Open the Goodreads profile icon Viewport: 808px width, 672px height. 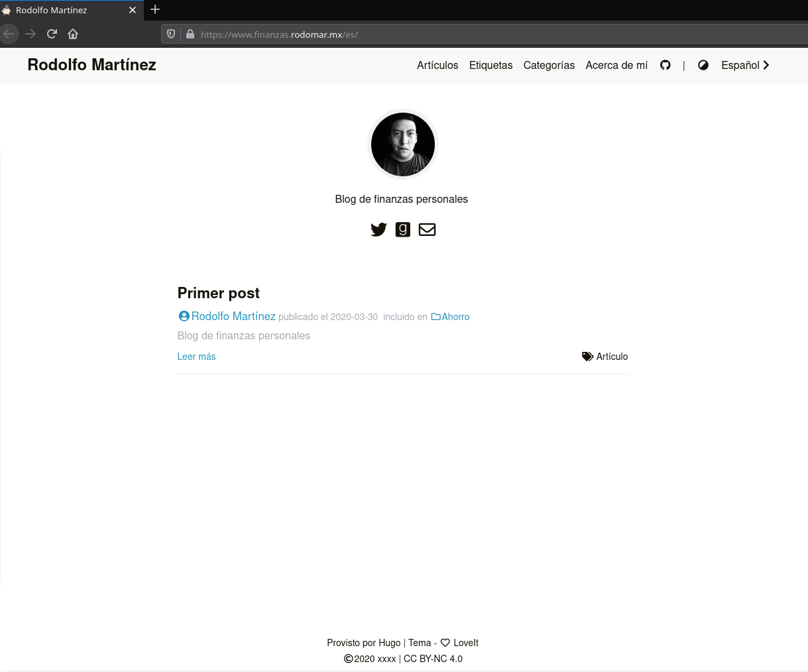(x=403, y=229)
